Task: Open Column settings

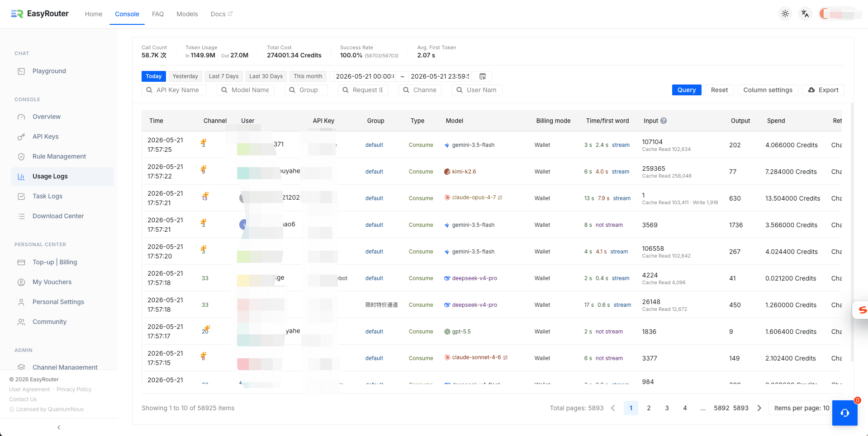Action: coord(768,90)
